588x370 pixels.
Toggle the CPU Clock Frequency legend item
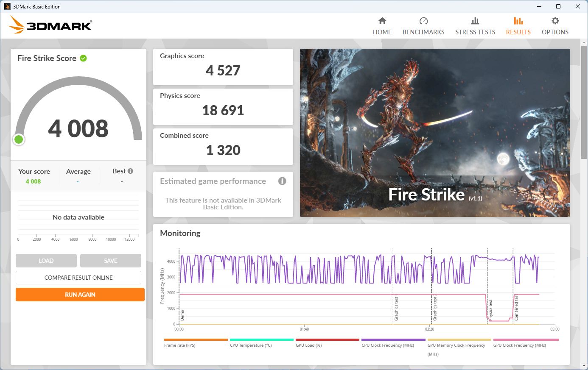coord(393,343)
